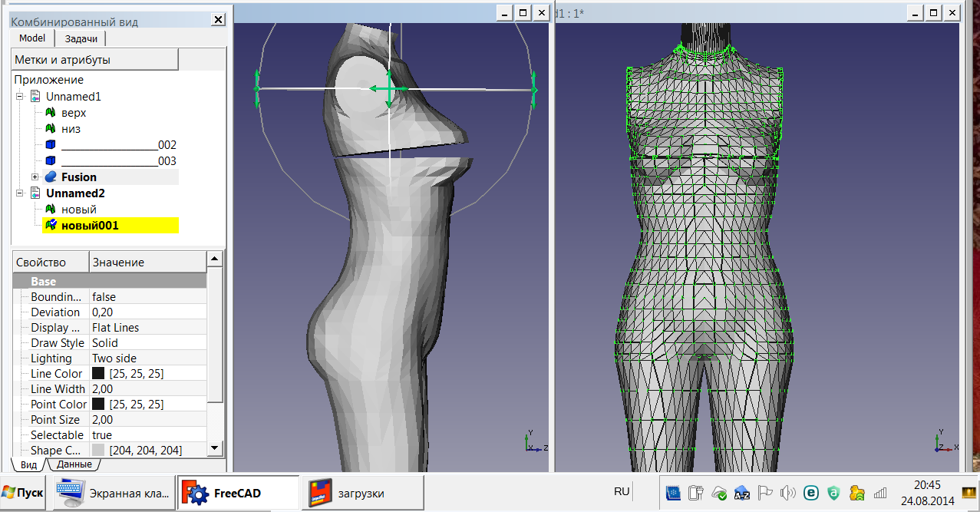Open the volume speaker tray icon

coord(787,493)
